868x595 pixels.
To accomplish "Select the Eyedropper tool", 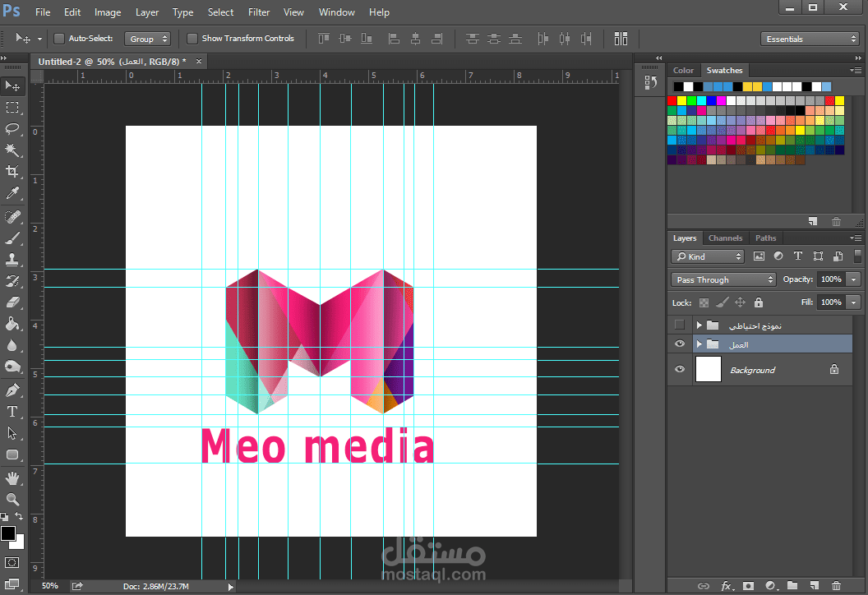I will click(12, 193).
